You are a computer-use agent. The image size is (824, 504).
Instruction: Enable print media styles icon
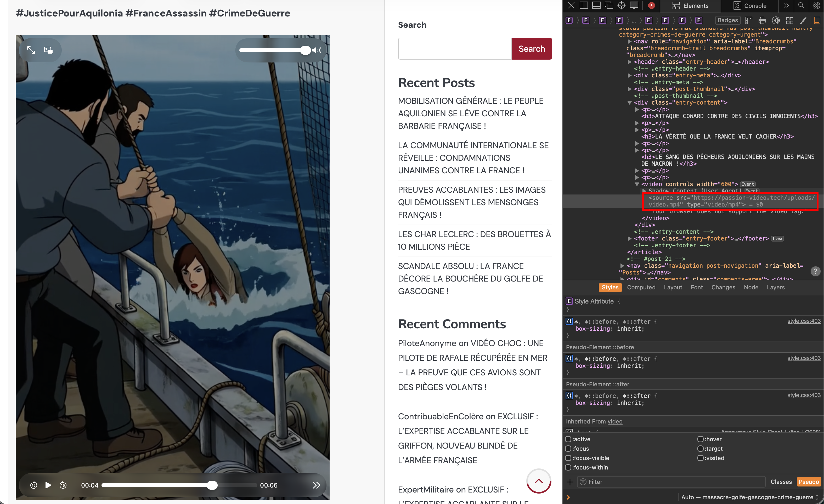pyautogui.click(x=762, y=20)
